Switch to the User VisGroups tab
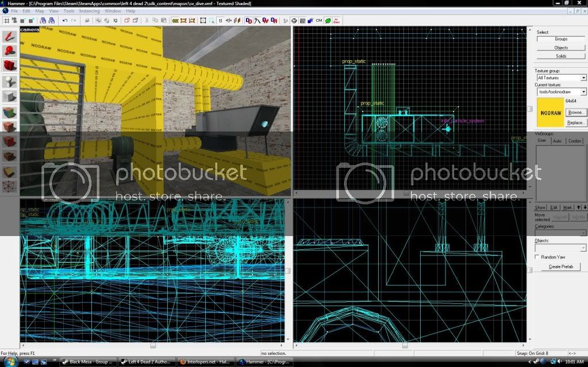Viewport: 588px width, 367px height. (x=542, y=141)
